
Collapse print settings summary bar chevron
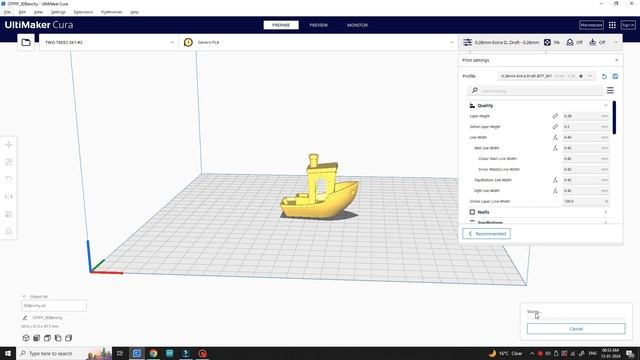[x=616, y=42]
